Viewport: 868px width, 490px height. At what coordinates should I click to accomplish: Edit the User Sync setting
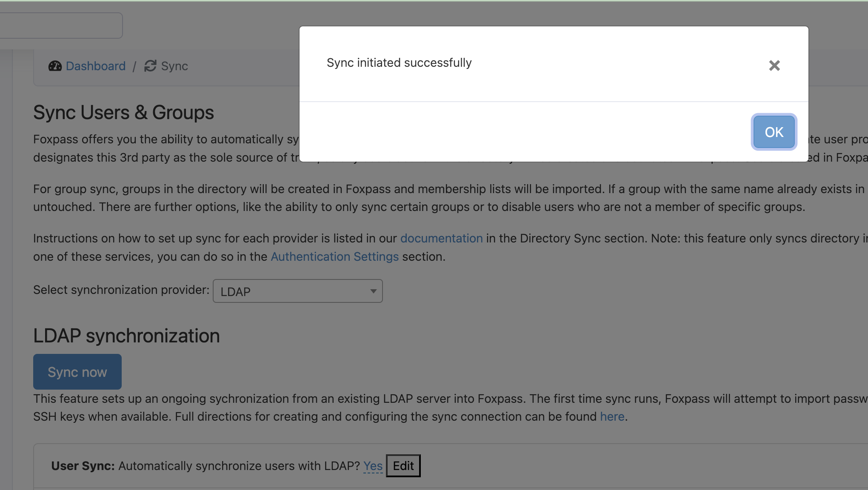403,466
